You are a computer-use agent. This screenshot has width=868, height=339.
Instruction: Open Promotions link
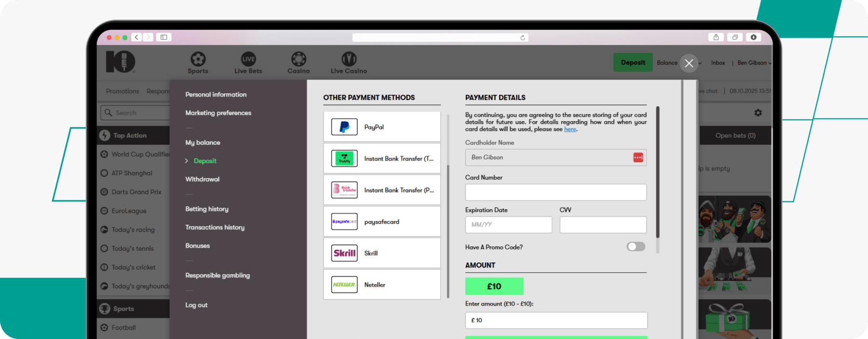[x=122, y=91]
